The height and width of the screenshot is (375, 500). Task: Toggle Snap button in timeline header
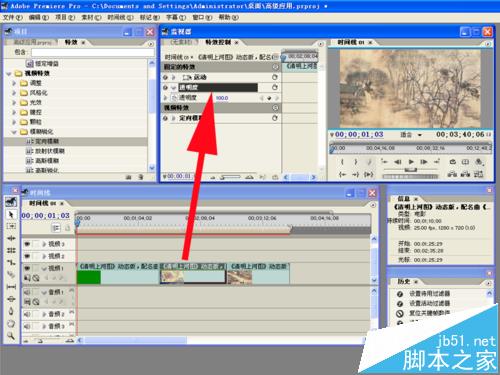click(56, 228)
